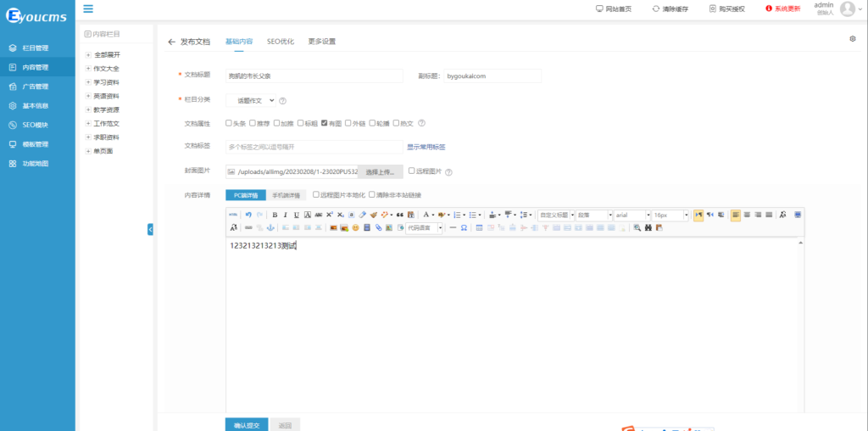Click the anchor icon in editor toolbar
This screenshot has height=431, width=868.
click(x=270, y=227)
